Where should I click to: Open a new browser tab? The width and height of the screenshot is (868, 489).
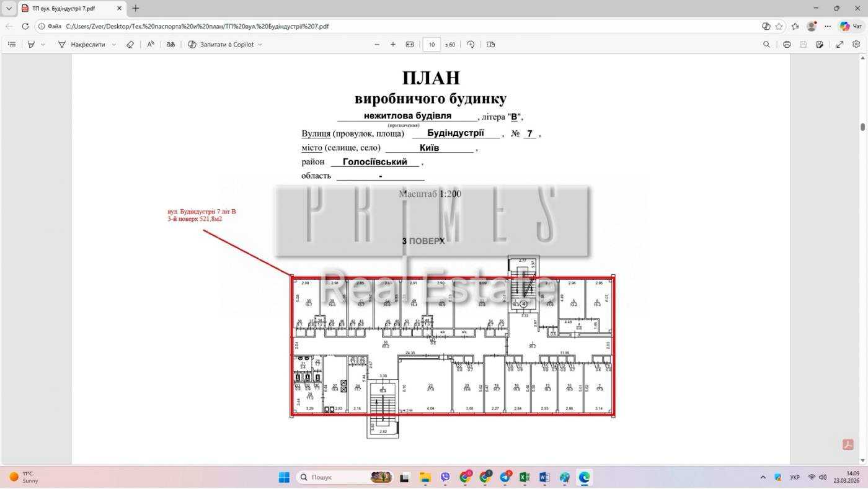136,9
